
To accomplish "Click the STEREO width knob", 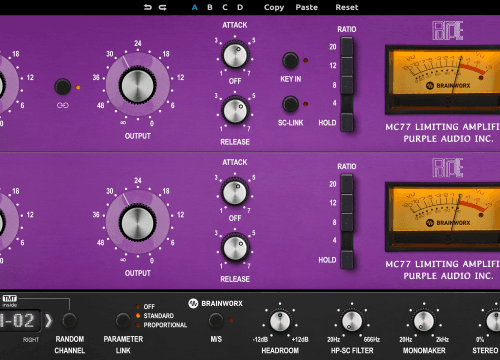I will pyautogui.click(x=493, y=321).
